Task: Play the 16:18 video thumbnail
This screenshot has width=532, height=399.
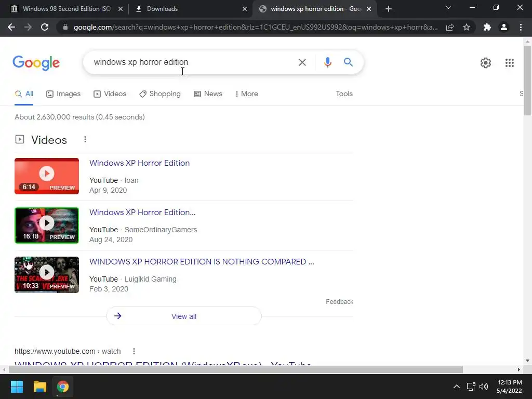Action: [x=47, y=225]
